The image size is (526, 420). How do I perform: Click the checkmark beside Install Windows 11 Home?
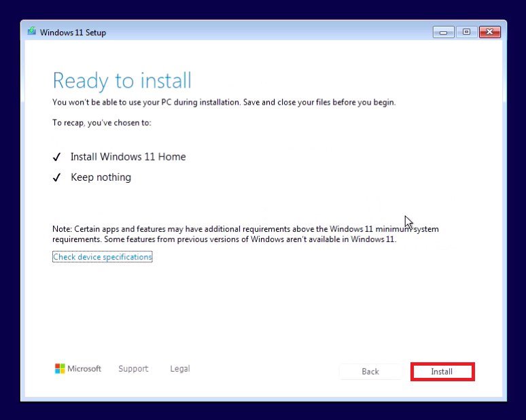click(x=56, y=157)
